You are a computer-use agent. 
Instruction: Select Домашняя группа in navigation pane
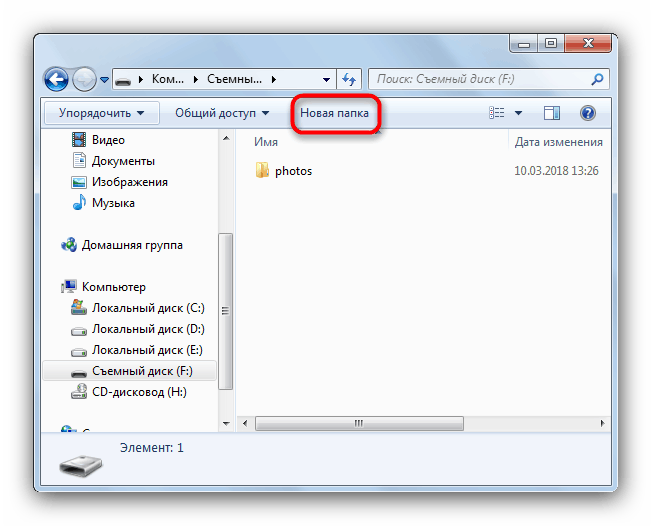click(132, 245)
